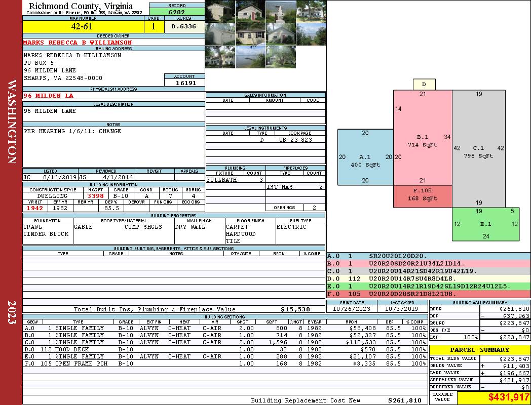Select the pink B.1 714 SqFt sketch area
Image resolution: width=532 pixels, height=405 pixels.
(423, 138)
